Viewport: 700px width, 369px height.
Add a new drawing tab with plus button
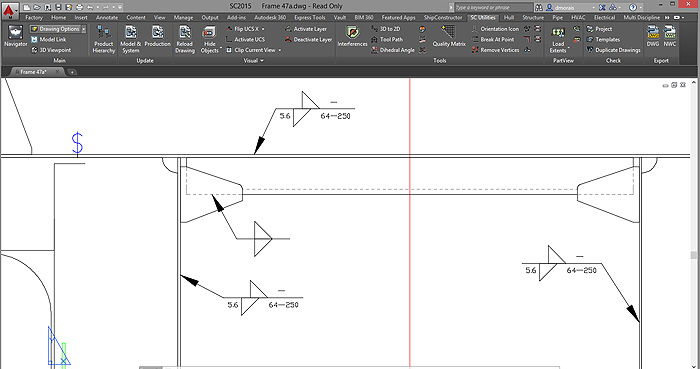[x=72, y=72]
